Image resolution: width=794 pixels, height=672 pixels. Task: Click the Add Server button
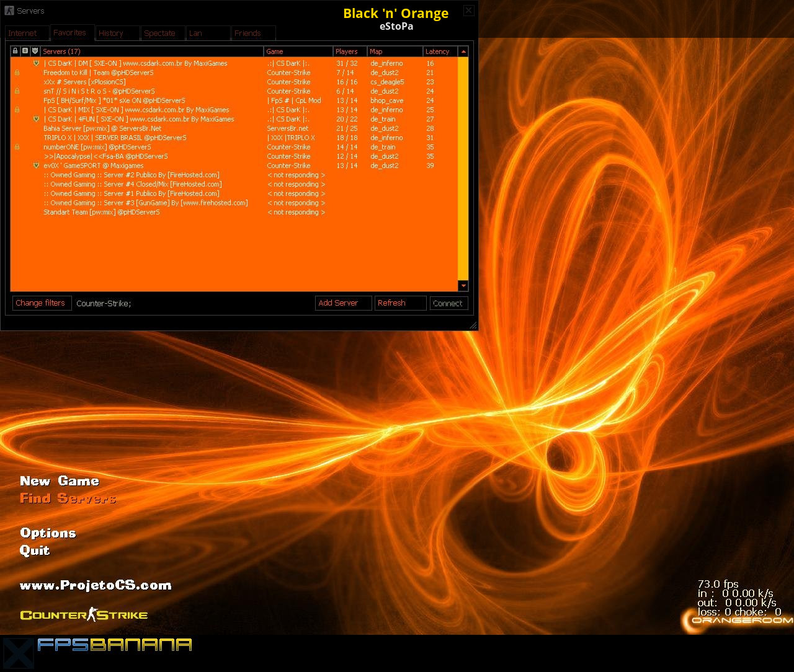(x=344, y=303)
